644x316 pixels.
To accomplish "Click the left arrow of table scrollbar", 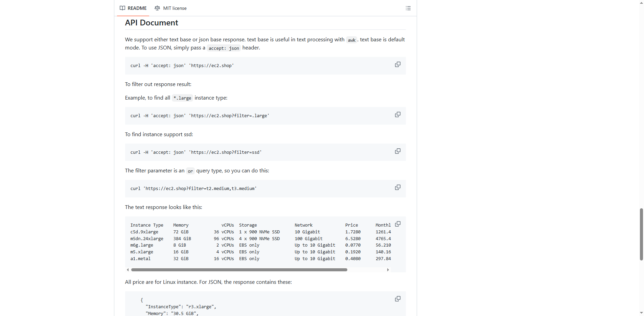I will click(128, 270).
